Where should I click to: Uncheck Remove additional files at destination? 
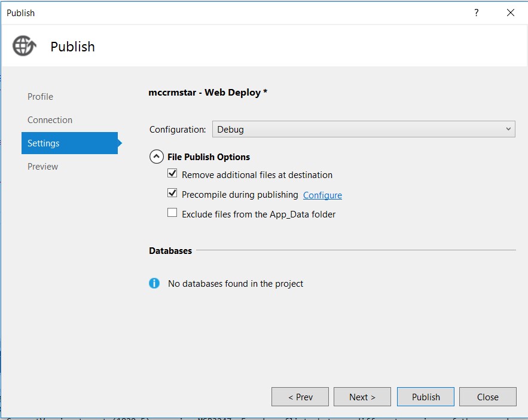coord(173,174)
